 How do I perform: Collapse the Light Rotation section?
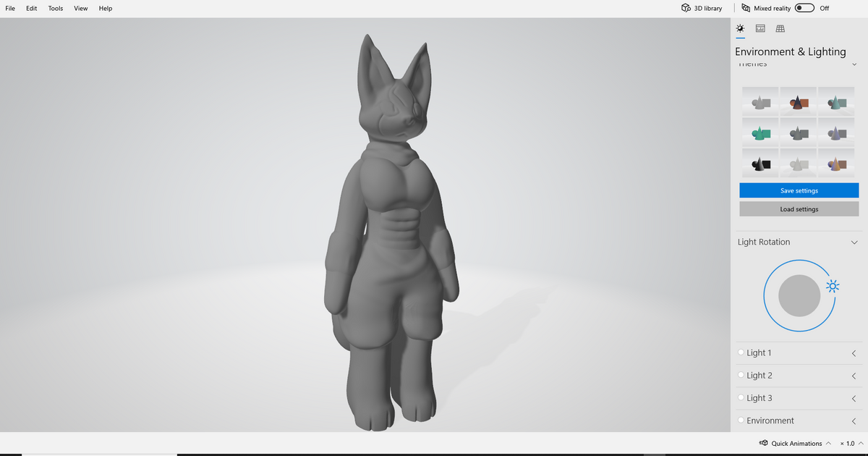click(x=854, y=242)
